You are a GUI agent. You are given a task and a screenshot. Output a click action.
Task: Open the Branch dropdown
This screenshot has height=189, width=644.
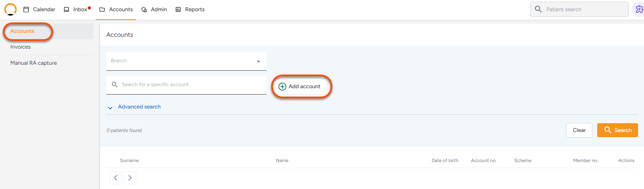click(186, 61)
